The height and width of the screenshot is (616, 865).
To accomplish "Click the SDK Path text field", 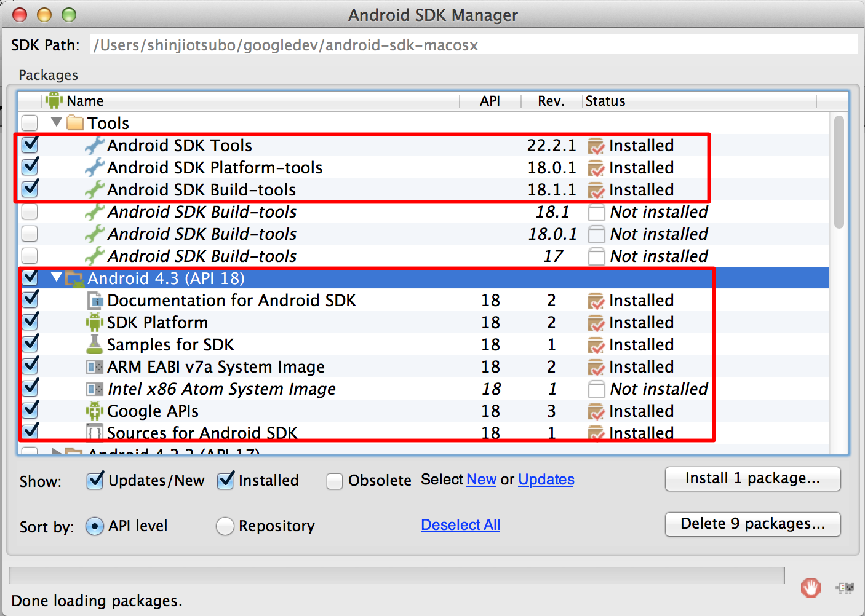I will point(474,45).
